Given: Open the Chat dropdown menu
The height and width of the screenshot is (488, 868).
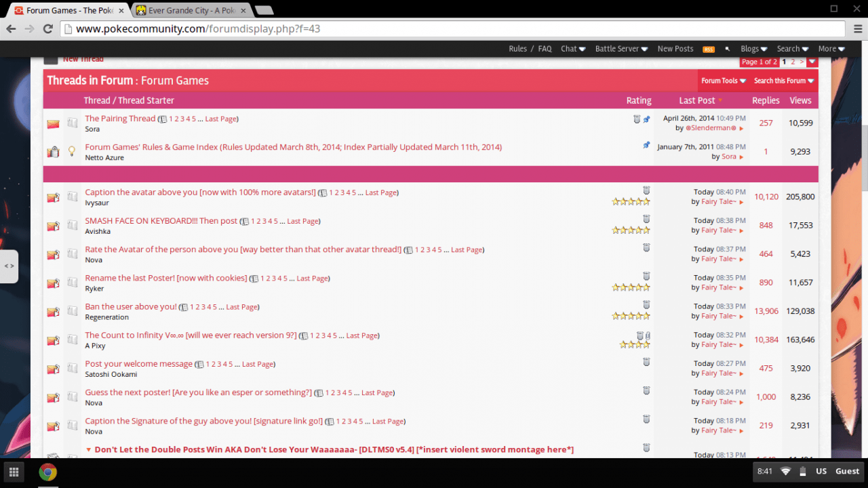Looking at the screenshot, I should [573, 49].
